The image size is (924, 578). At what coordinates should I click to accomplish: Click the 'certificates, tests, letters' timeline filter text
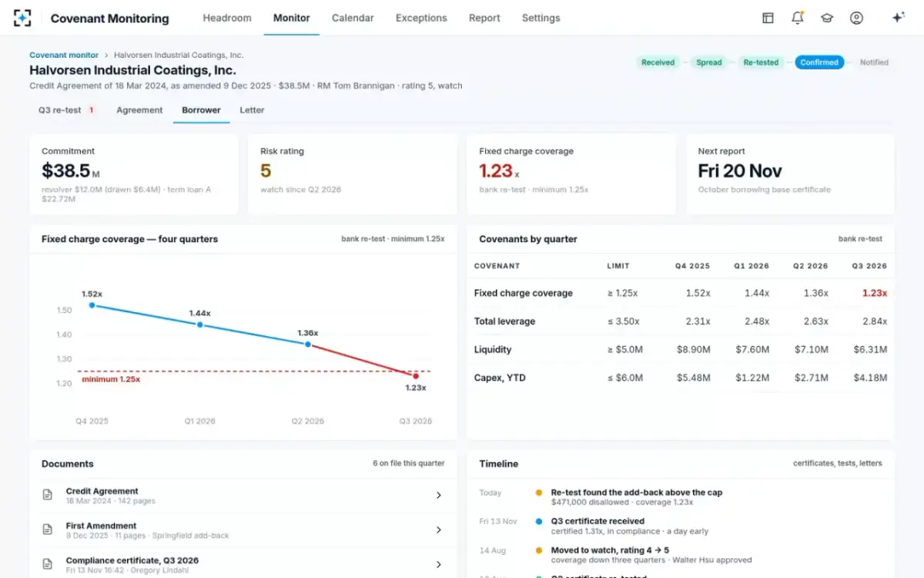(838, 463)
